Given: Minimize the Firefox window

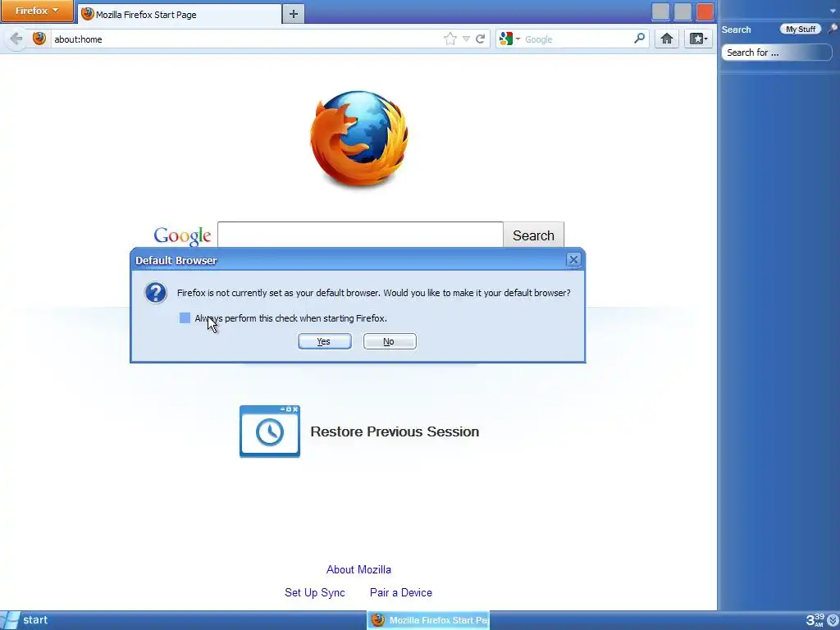Looking at the screenshot, I should pos(660,11).
